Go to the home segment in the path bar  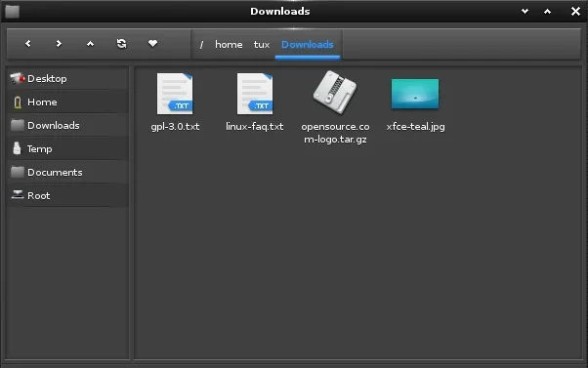[229, 45]
